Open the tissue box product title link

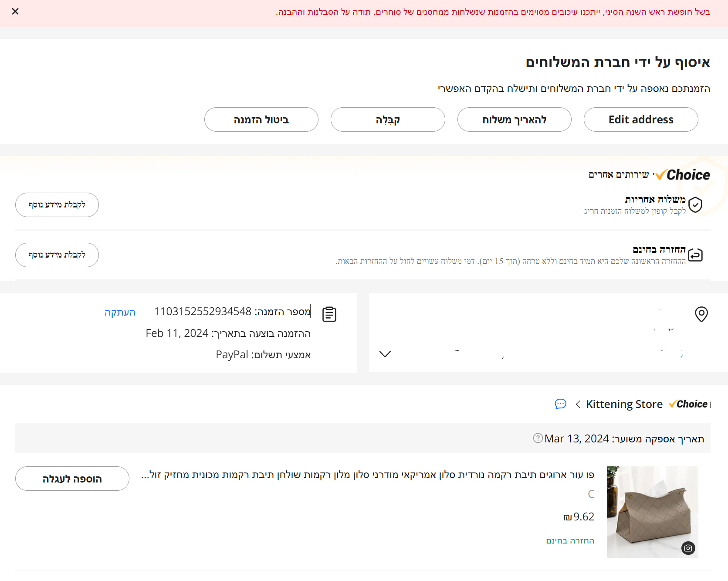coord(368,475)
